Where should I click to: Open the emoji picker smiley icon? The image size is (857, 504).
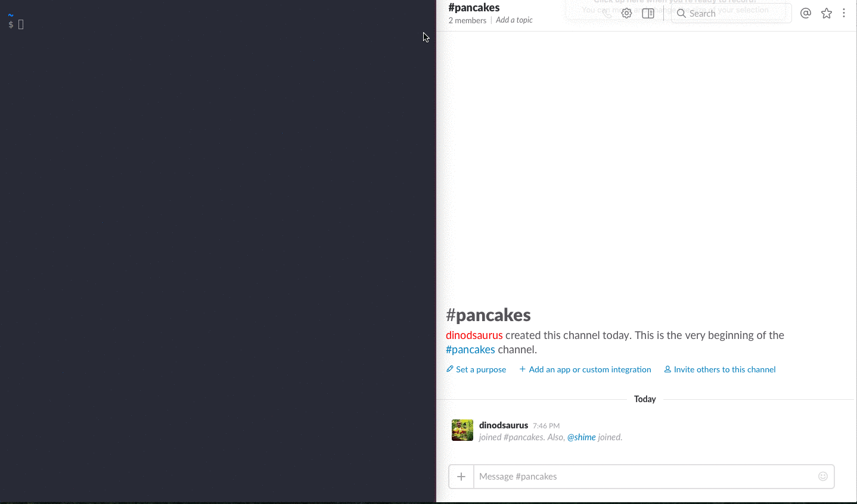pyautogui.click(x=823, y=476)
